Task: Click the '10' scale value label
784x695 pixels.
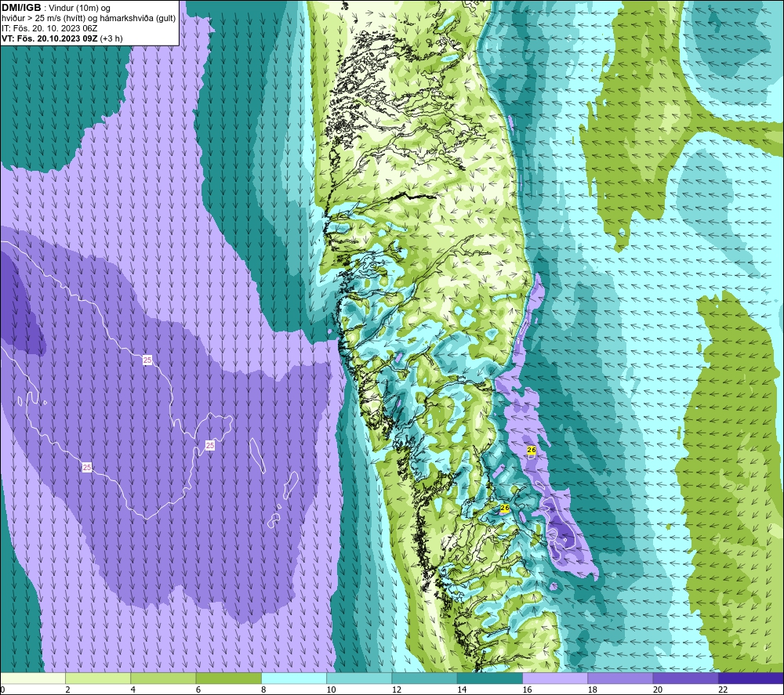Action: pyautogui.click(x=331, y=690)
